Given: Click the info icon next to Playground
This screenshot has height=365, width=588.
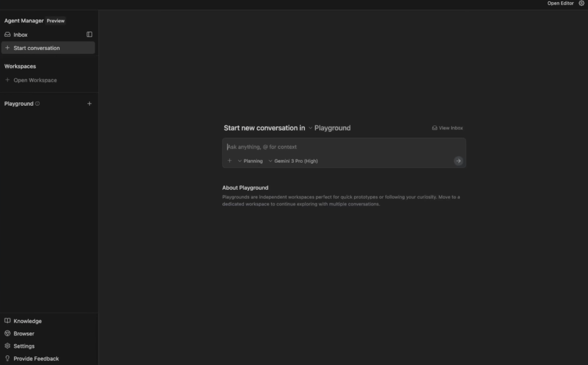Looking at the screenshot, I should click(x=37, y=104).
